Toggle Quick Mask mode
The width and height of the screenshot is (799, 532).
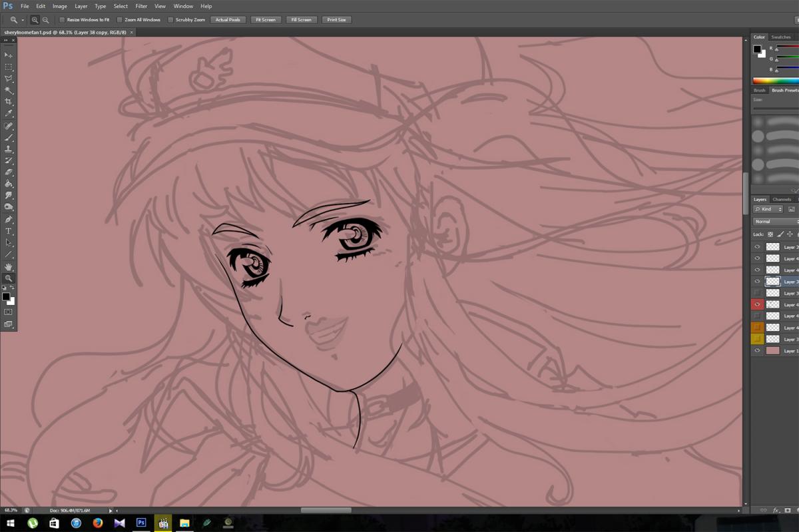tap(9, 312)
